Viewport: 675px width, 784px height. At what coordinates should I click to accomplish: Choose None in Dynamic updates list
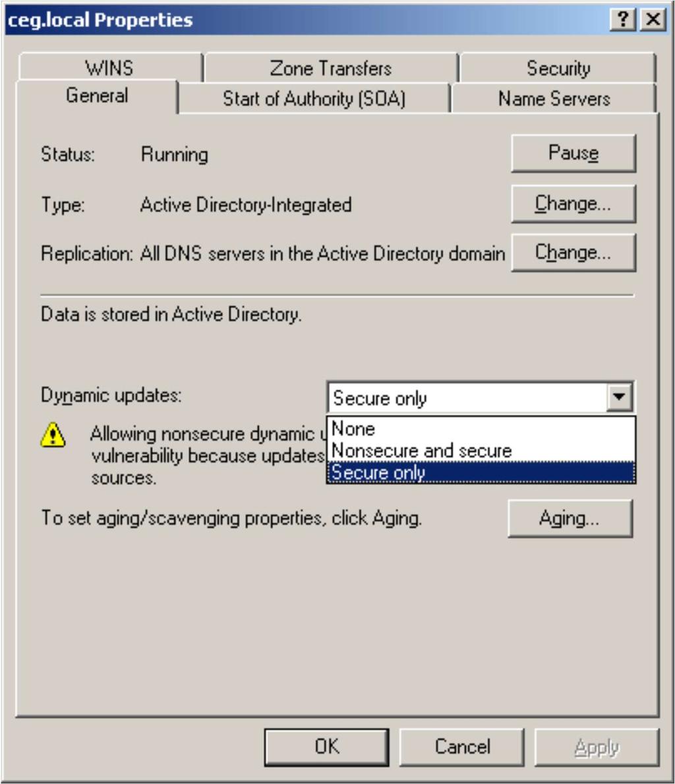(x=481, y=429)
